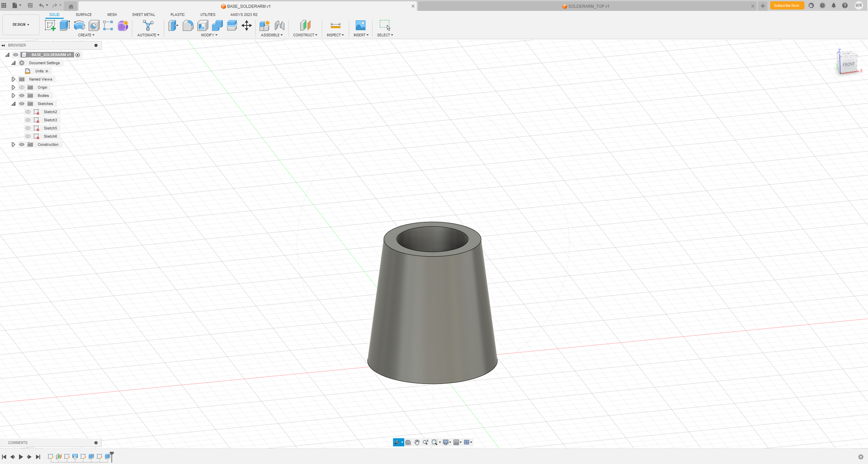Open the MODIFY dropdown menu
Viewport: 868px width, 464px height.
tap(209, 35)
